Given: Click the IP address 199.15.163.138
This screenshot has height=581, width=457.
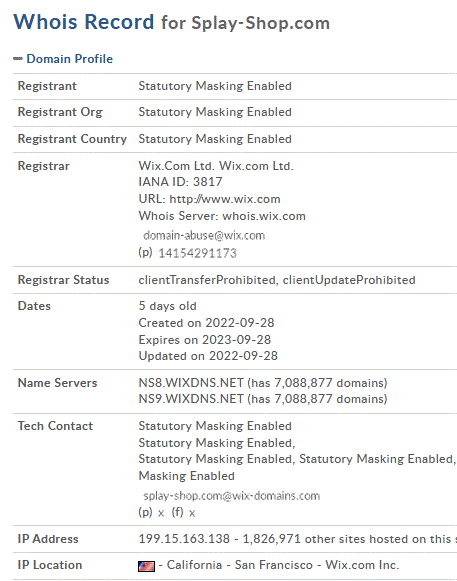Looking at the screenshot, I should click(184, 539).
